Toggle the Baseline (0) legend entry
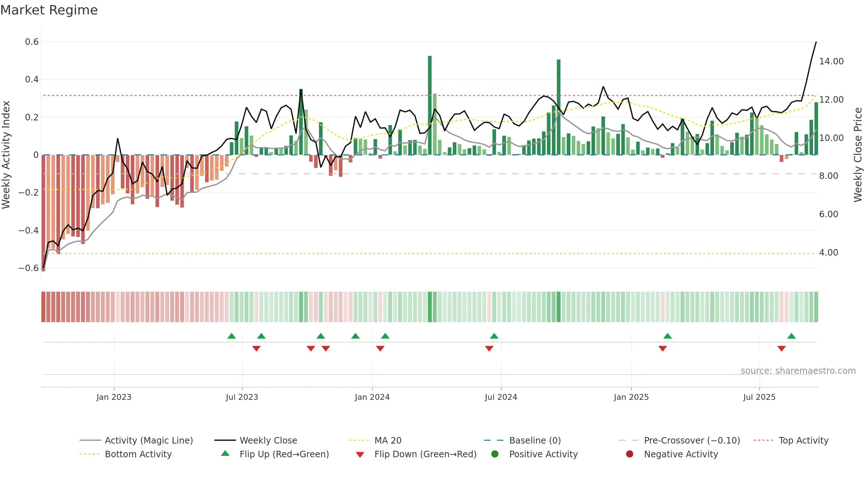This screenshot has width=868, height=488. click(522, 440)
